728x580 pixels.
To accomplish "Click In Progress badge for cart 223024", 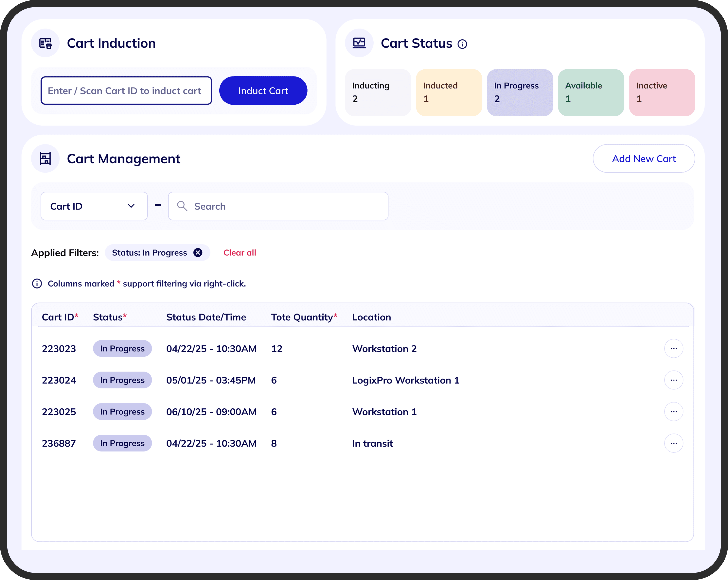I will pos(122,380).
